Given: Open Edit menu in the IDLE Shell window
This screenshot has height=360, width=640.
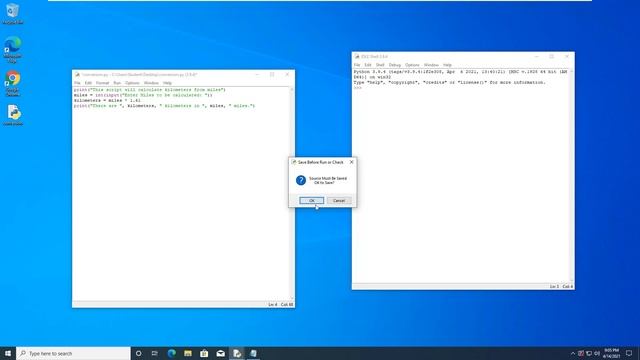Looking at the screenshot, I should click(368, 65).
